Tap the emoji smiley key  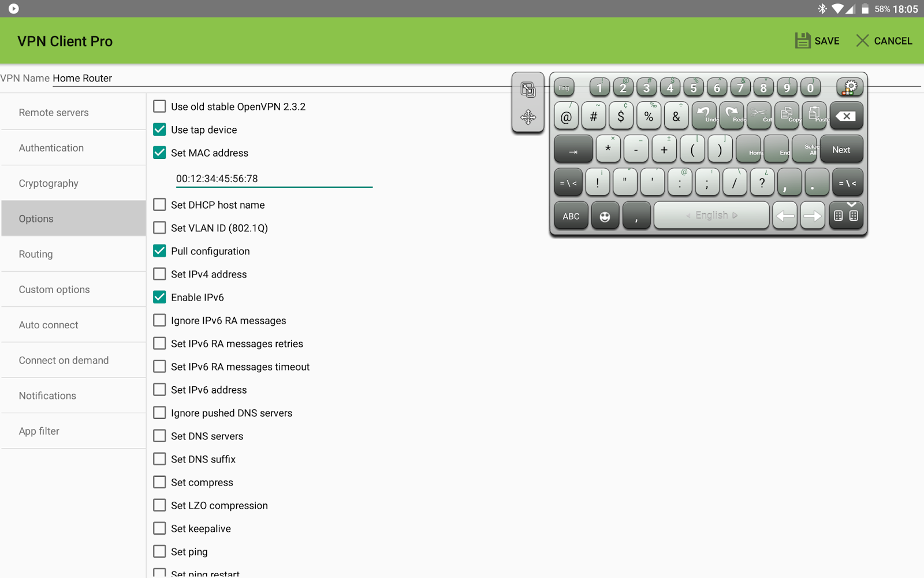[605, 216]
